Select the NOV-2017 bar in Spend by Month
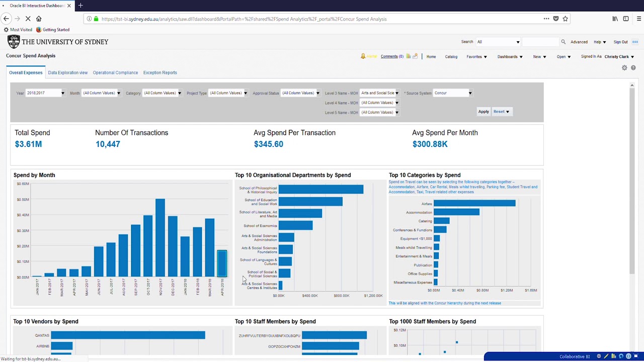The width and height of the screenshot is (644, 362). pyautogui.click(x=160, y=238)
